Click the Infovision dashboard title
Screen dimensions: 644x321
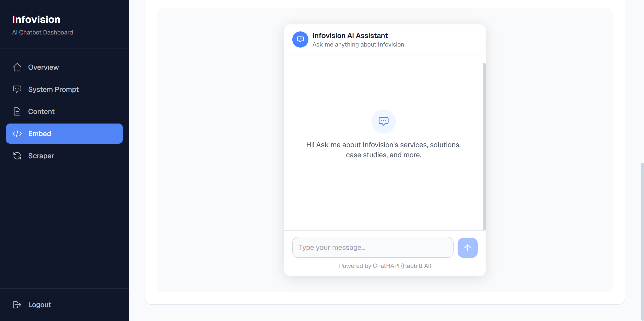pos(36,20)
